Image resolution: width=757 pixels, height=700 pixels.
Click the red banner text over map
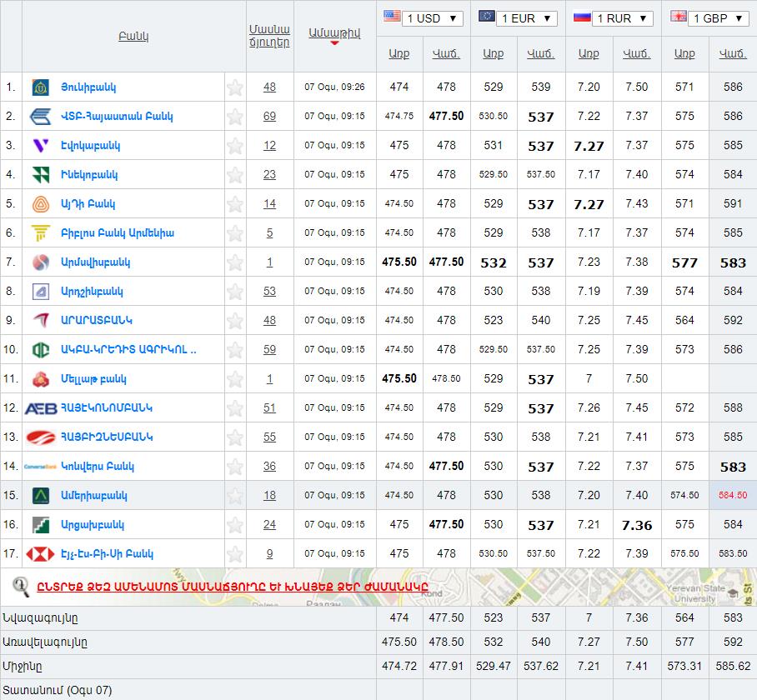(x=238, y=586)
